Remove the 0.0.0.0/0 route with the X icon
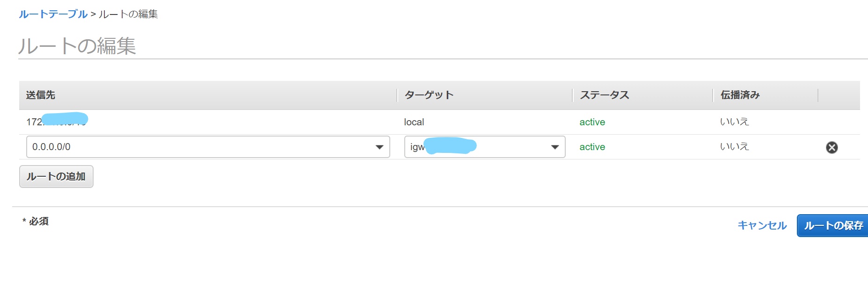The width and height of the screenshot is (868, 303). (832, 148)
